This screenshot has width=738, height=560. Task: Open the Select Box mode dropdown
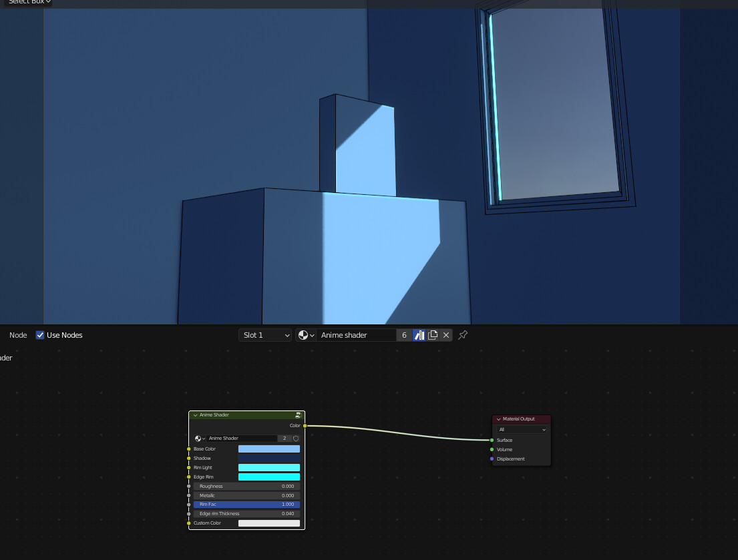27,3
